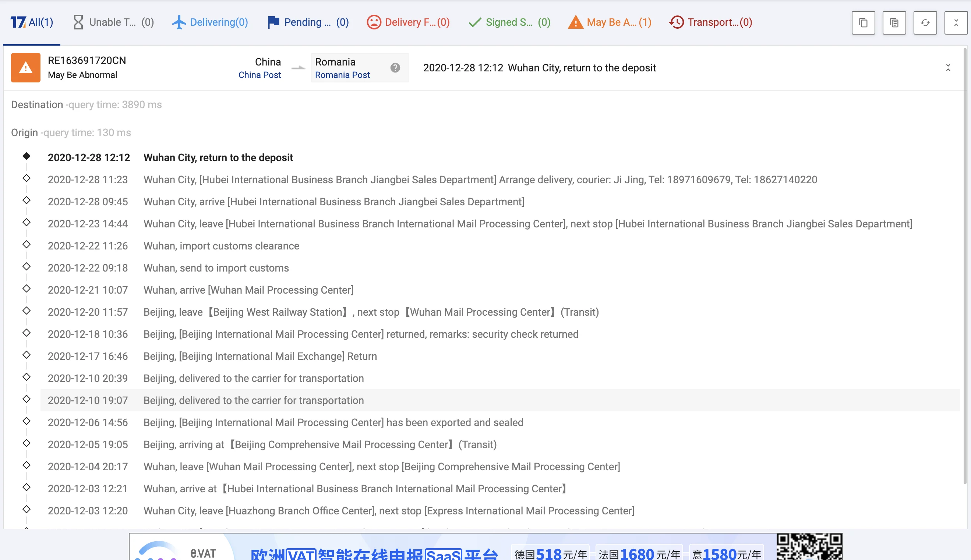The image size is (971, 560).
Task: Click the Unable To Track hourglass icon
Action: pos(78,22)
